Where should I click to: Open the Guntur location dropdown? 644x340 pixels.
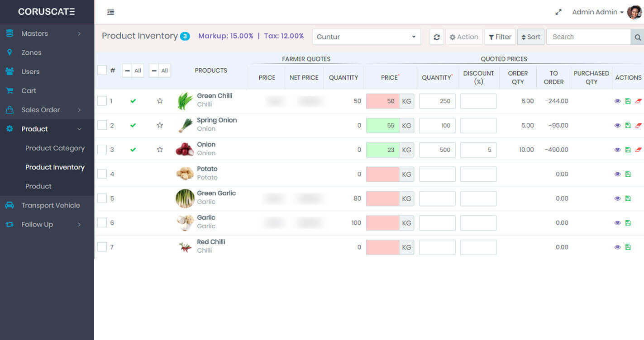(x=366, y=37)
